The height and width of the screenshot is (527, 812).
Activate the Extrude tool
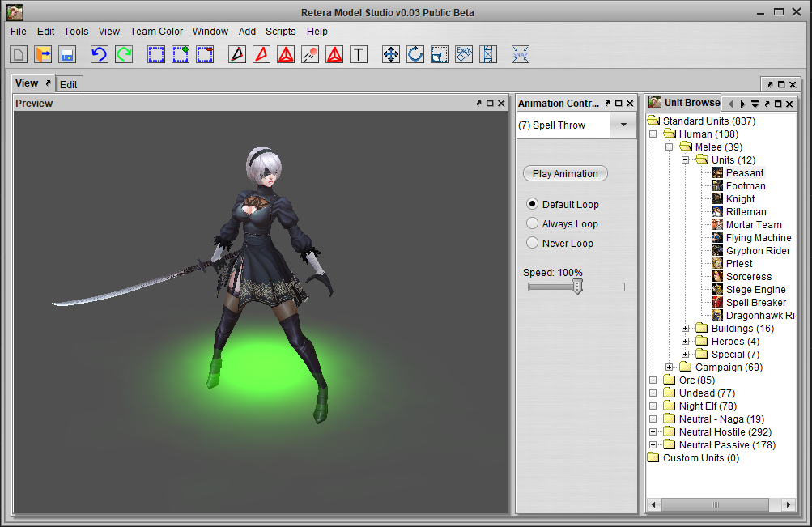pos(464,54)
